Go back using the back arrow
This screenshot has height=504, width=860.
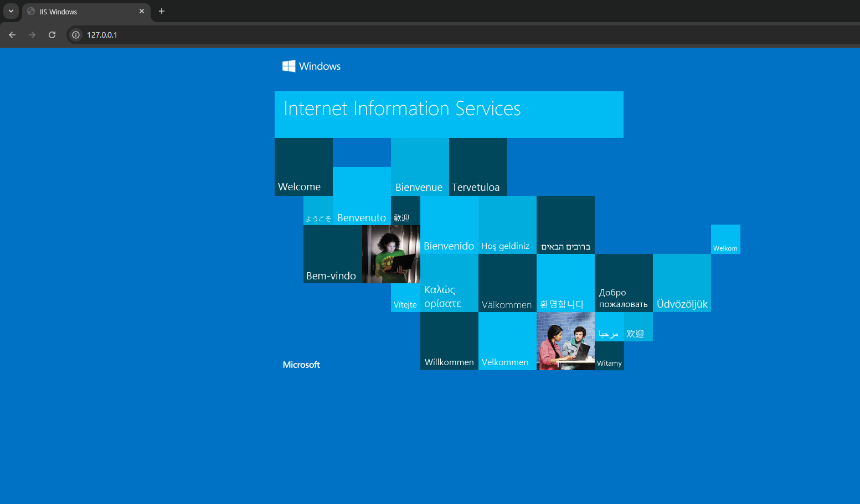pyautogui.click(x=12, y=35)
